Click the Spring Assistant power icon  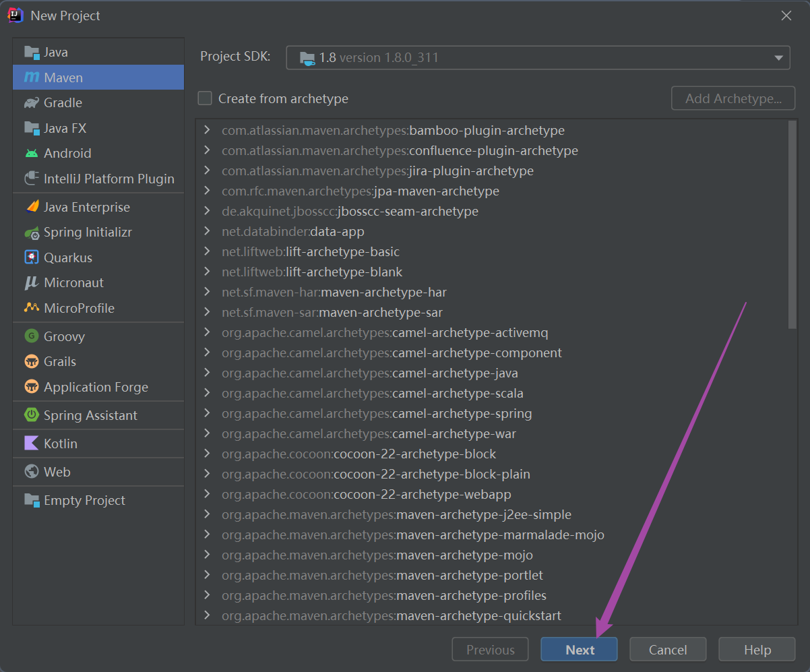pyautogui.click(x=32, y=415)
